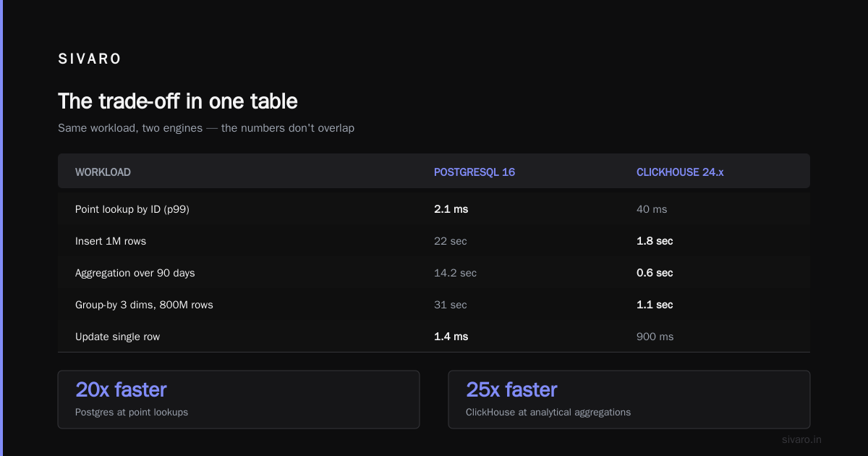Image resolution: width=868 pixels, height=456 pixels.
Task: Click the 'Postgres at point lookups' caption
Action: click(x=132, y=412)
